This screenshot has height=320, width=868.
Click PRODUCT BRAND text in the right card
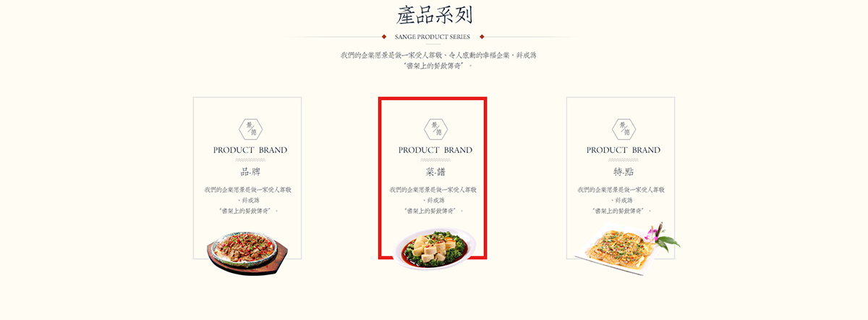(624, 150)
